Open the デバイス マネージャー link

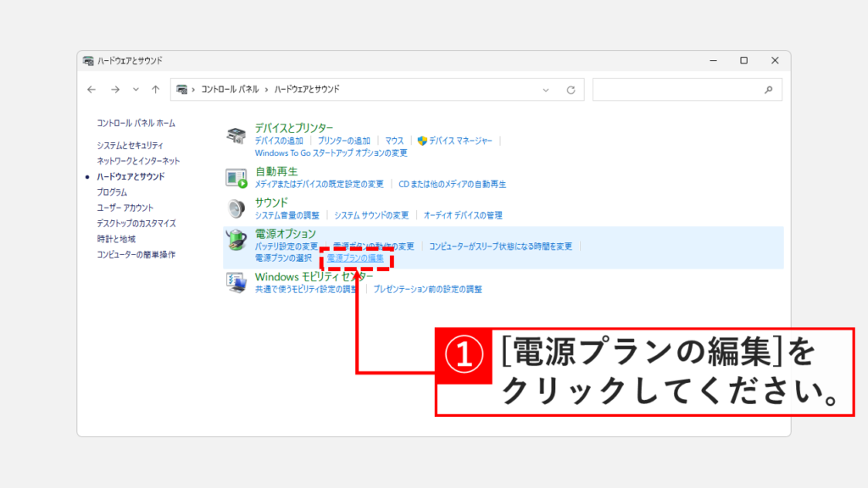460,141
